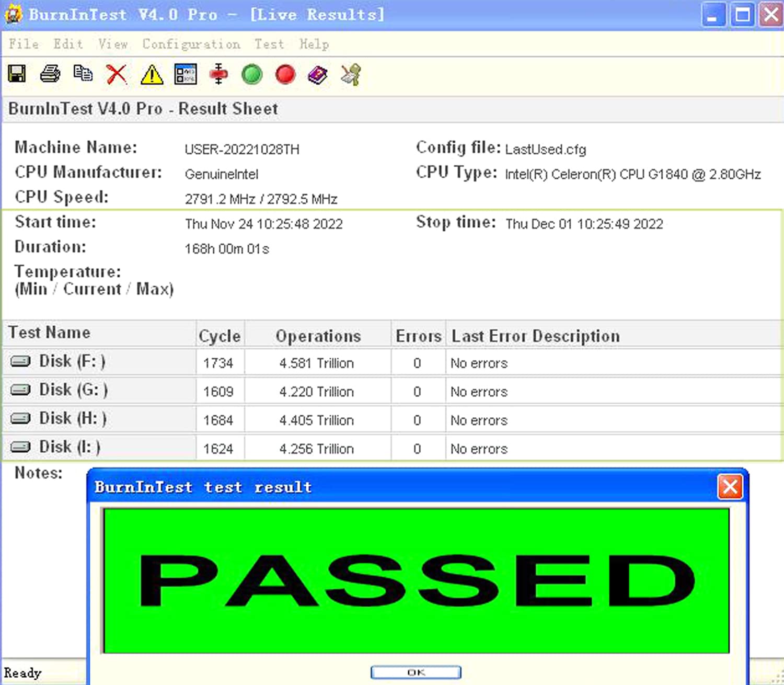Click operations value 4.220 Trillion

[x=316, y=392]
